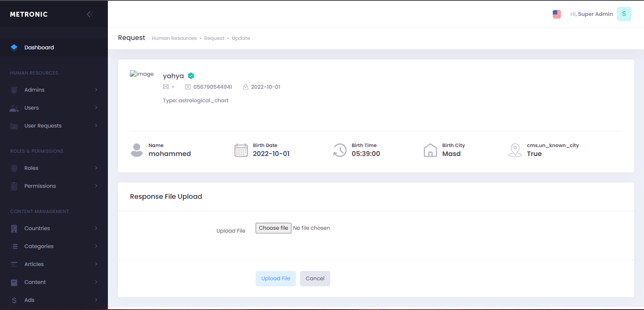Follow the Human Resources breadcrumb link

coord(174,38)
